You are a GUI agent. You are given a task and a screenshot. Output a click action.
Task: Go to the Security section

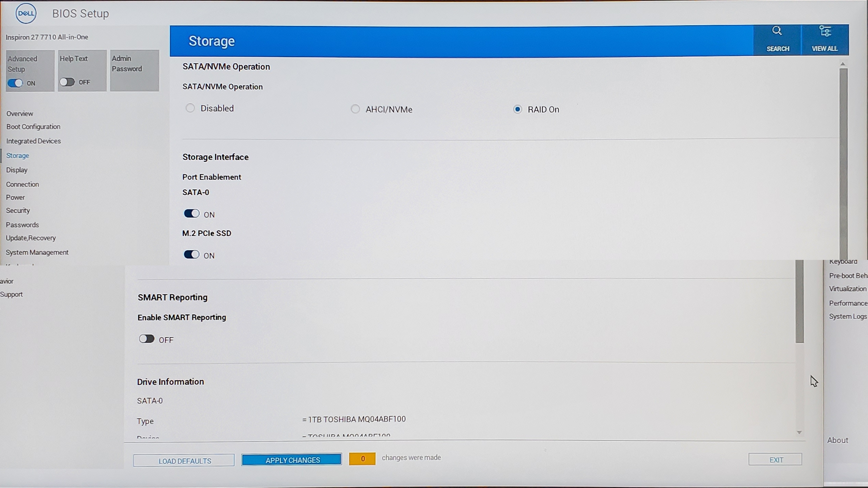click(18, 210)
